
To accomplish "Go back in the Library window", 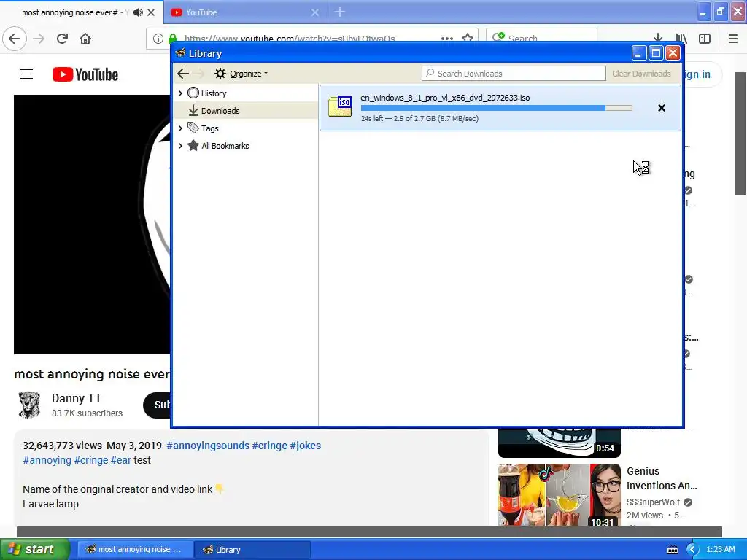I will click(183, 74).
